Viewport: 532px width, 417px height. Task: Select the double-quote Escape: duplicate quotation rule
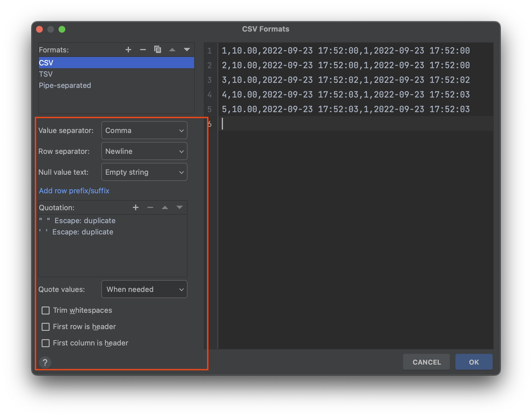tap(113, 221)
